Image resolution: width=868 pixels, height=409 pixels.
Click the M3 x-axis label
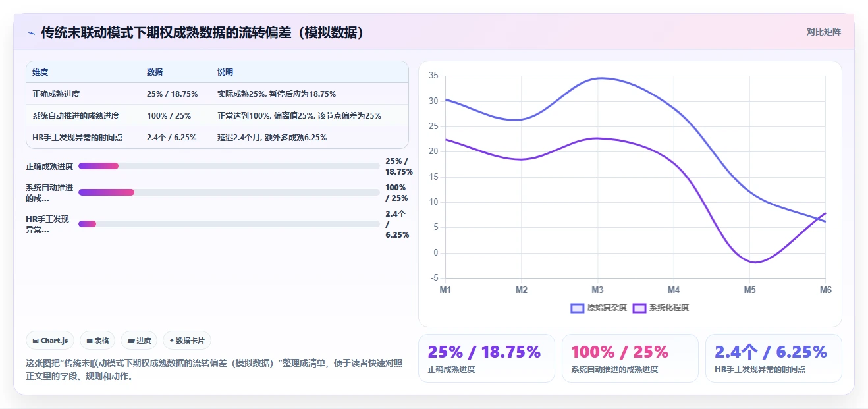point(597,290)
